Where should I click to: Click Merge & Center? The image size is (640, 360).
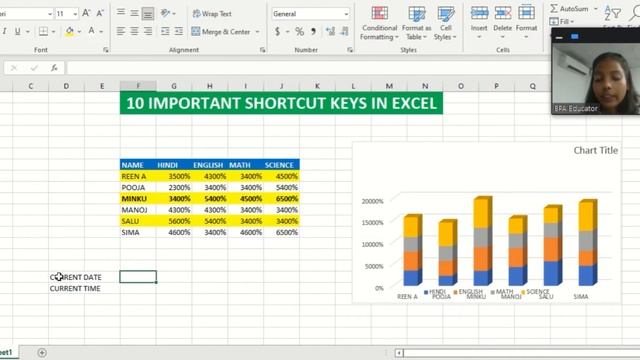221,31
